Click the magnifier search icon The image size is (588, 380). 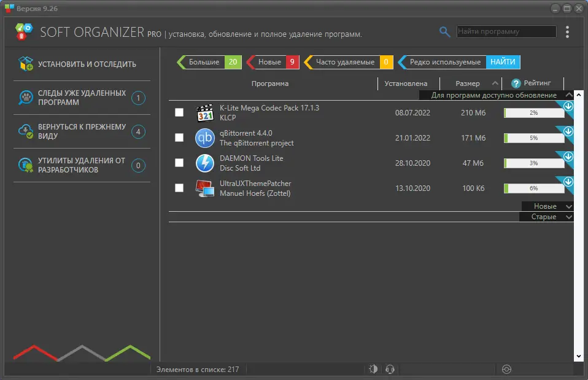coord(444,32)
